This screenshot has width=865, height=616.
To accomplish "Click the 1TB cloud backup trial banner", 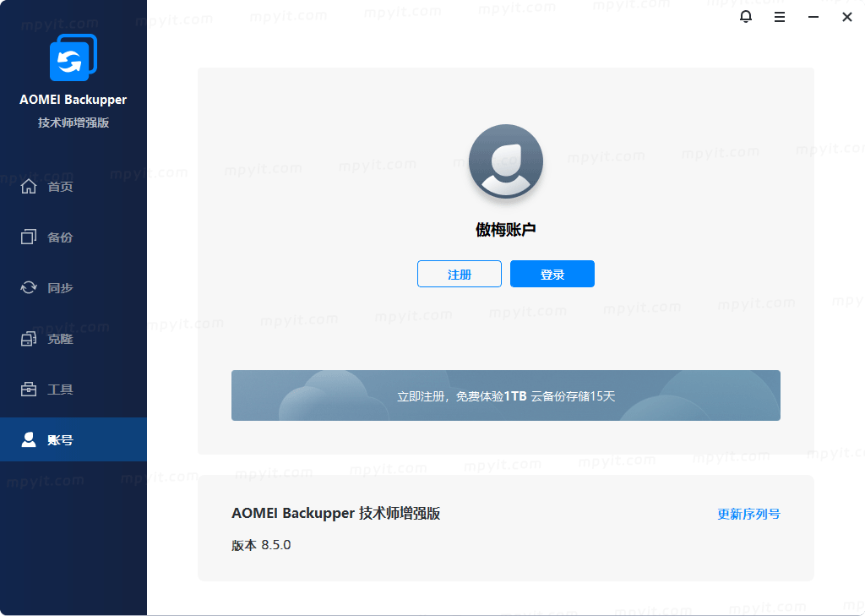I will coord(506,395).
